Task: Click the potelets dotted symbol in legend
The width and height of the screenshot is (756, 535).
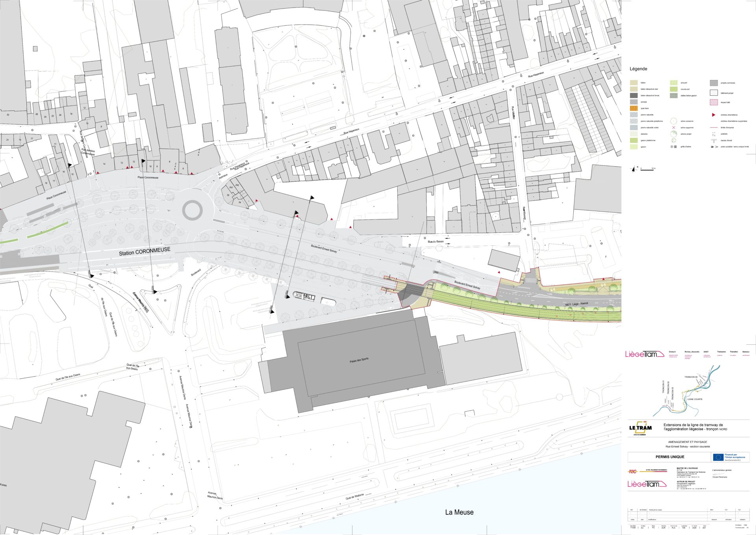Action: [x=713, y=134]
